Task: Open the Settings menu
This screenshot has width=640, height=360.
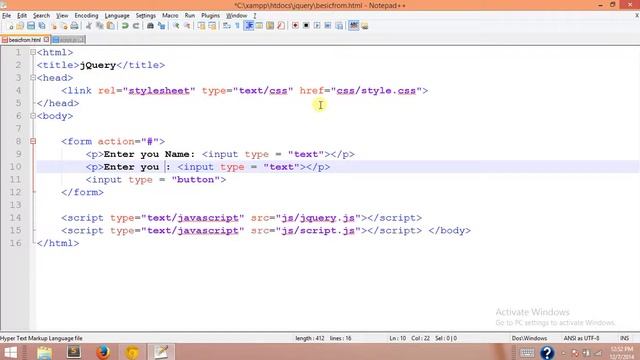Action: pyautogui.click(x=145, y=16)
